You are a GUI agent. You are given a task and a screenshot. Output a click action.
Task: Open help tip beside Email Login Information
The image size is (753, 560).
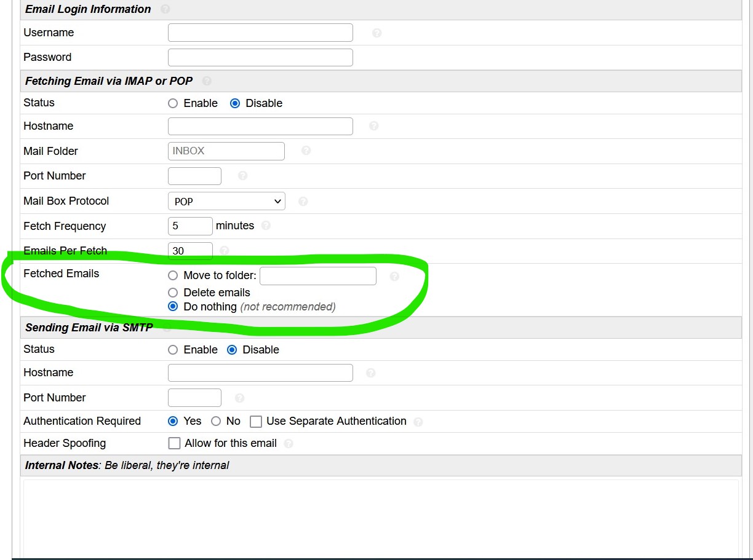pyautogui.click(x=165, y=9)
